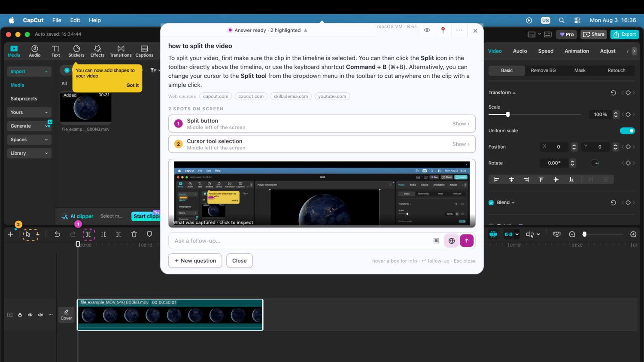Click the plus icon in timeline toolbar

click(11, 234)
